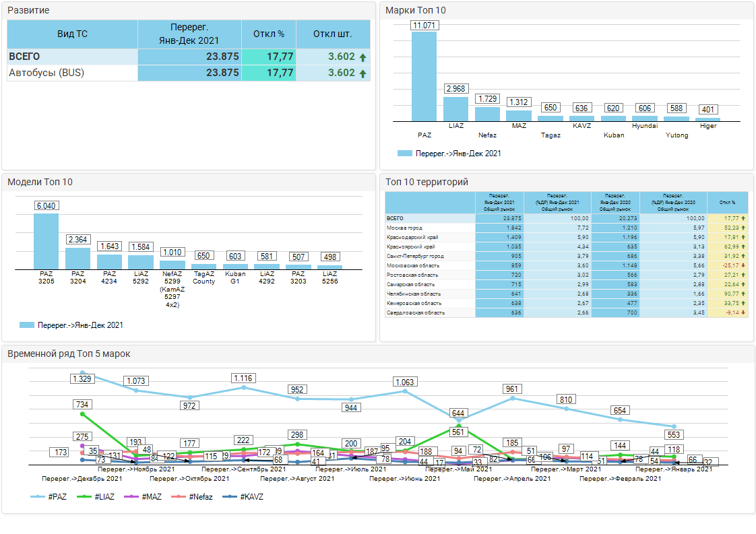
Task: Click red down arrow for Московская область
Action: [x=743, y=265]
